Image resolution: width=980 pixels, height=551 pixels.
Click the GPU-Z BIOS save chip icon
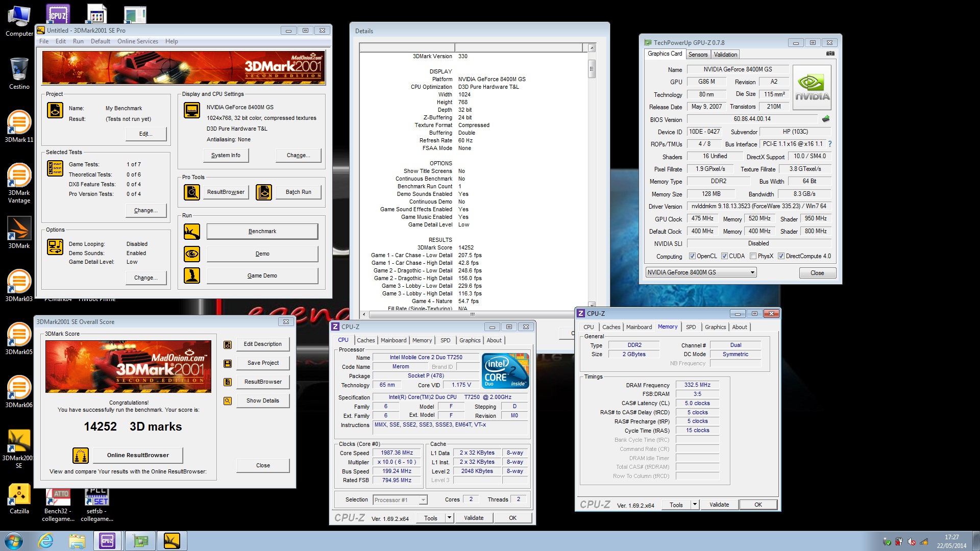point(826,119)
